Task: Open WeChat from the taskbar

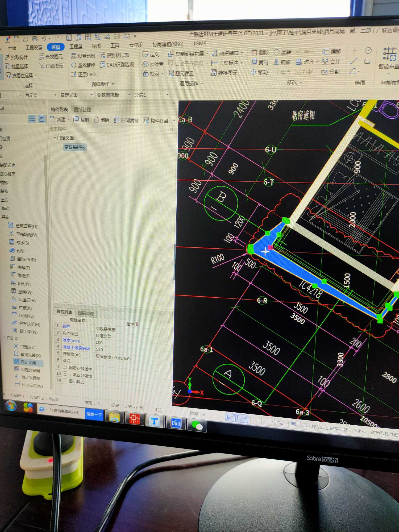Action: click(197, 425)
